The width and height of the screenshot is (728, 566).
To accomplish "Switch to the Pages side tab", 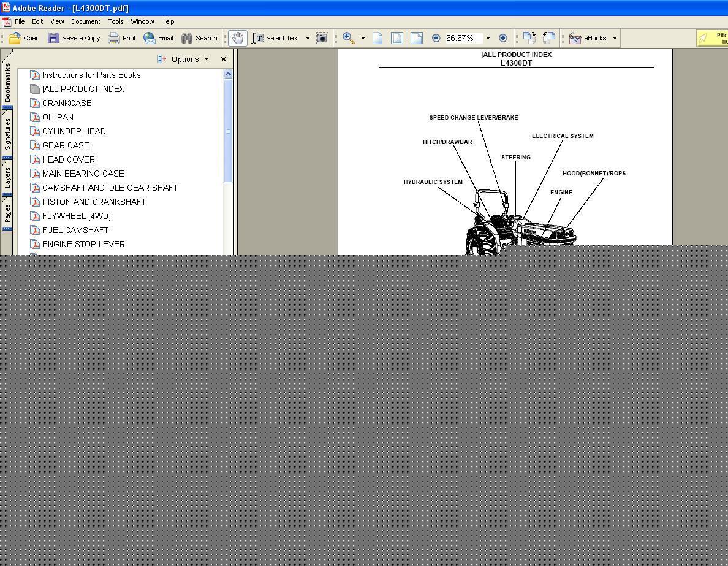I will pyautogui.click(x=7, y=214).
